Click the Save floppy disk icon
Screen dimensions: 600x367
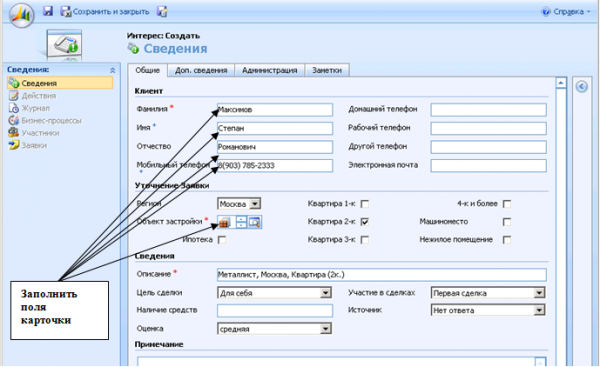[47, 11]
